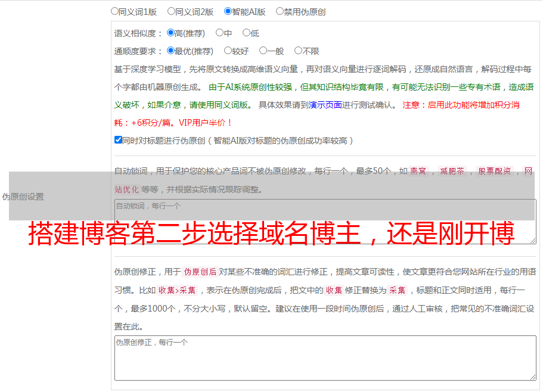Click the 燕窝 example tag
543x392 pixels.
coord(418,171)
